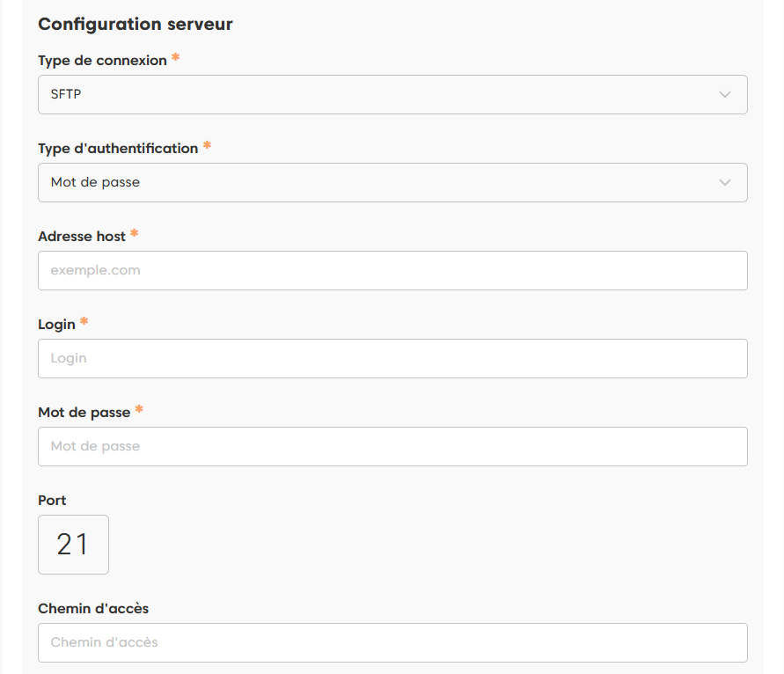Click the required asterisk next to Type de connexion
Screen dimensions: 784x674
coord(176,58)
